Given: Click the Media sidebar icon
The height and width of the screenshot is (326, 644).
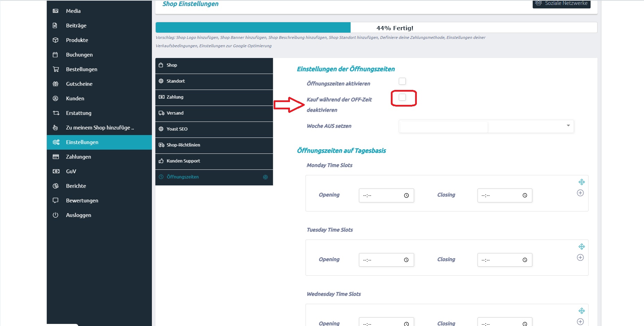Looking at the screenshot, I should point(55,11).
